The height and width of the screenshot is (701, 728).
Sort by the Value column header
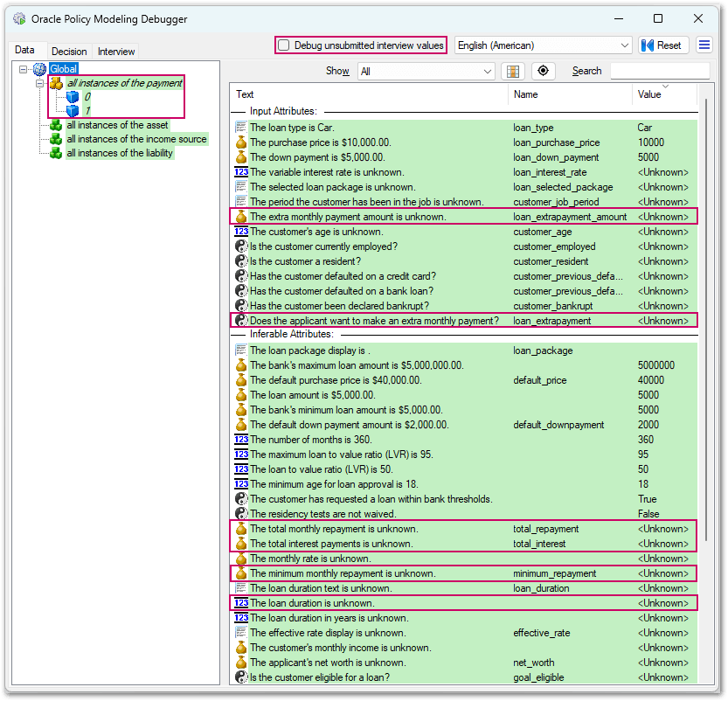664,94
